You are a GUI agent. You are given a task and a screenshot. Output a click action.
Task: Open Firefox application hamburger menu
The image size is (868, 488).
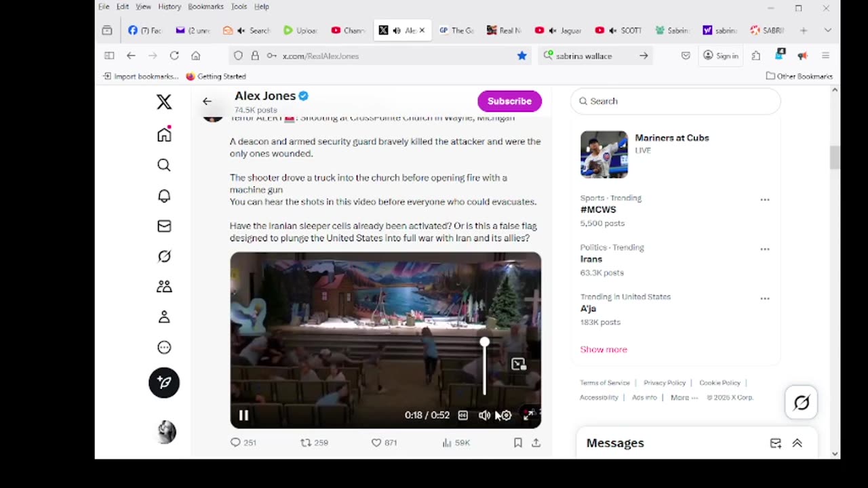(x=825, y=56)
